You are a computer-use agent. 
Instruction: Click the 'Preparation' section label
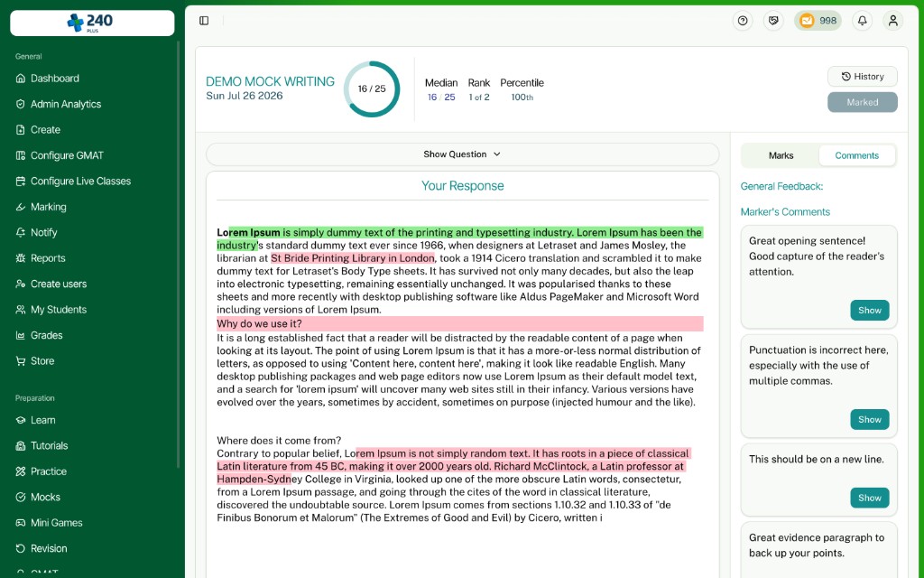coord(35,398)
